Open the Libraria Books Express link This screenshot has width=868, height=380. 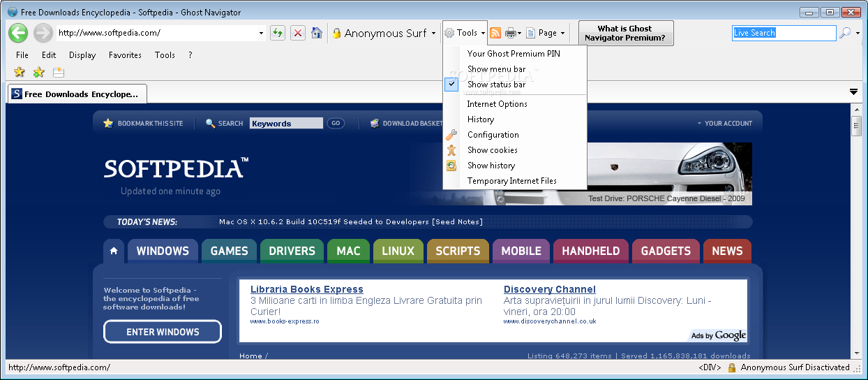(x=307, y=289)
